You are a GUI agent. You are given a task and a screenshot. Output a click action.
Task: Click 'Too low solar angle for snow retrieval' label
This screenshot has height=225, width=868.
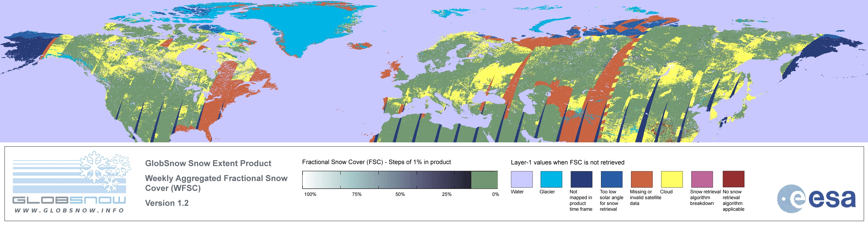[x=611, y=200]
